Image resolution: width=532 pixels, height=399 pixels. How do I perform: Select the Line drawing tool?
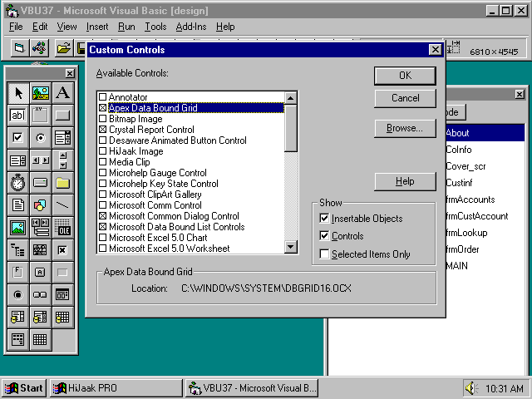pyautogui.click(x=62, y=204)
